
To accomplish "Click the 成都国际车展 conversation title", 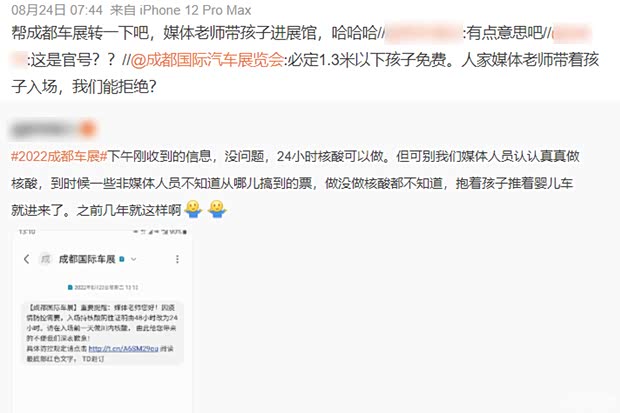I will (x=87, y=259).
